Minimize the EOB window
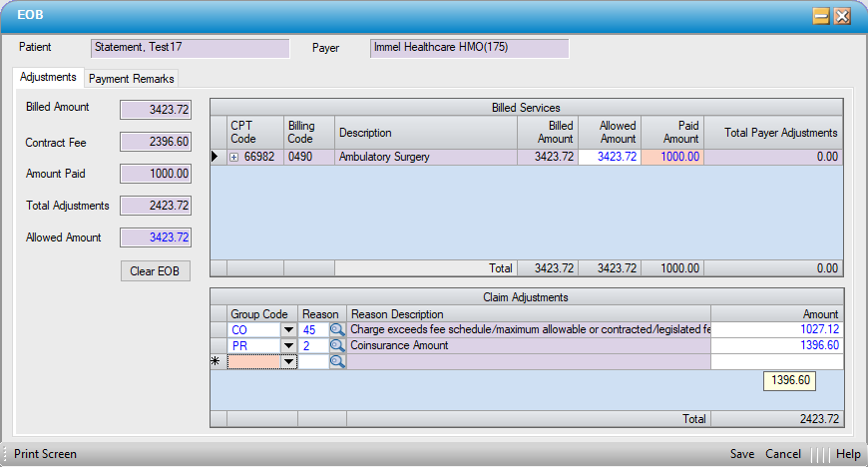868x467 pixels. coord(821,16)
